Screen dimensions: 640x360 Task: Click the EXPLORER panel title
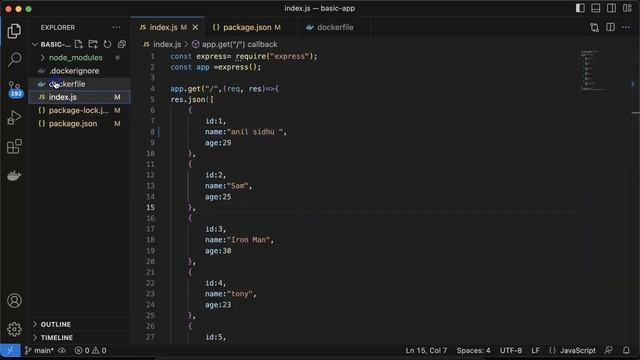point(58,27)
